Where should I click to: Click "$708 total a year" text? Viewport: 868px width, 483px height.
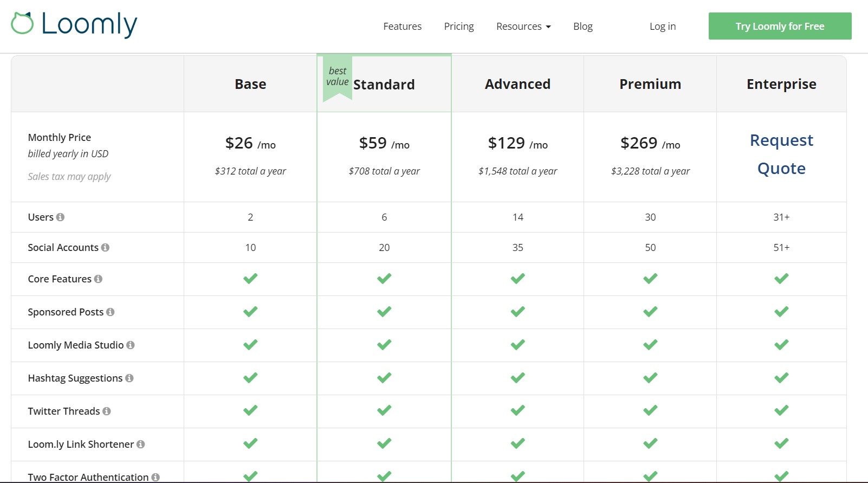pos(384,171)
